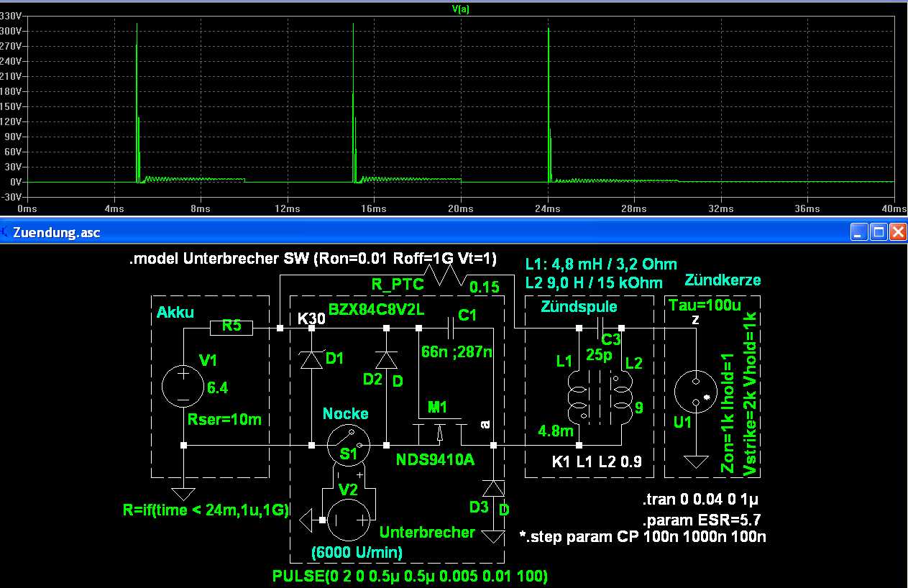Select the V2 pulse voltage source
Image resolution: width=908 pixels, height=588 pixels.
pyautogui.click(x=349, y=519)
